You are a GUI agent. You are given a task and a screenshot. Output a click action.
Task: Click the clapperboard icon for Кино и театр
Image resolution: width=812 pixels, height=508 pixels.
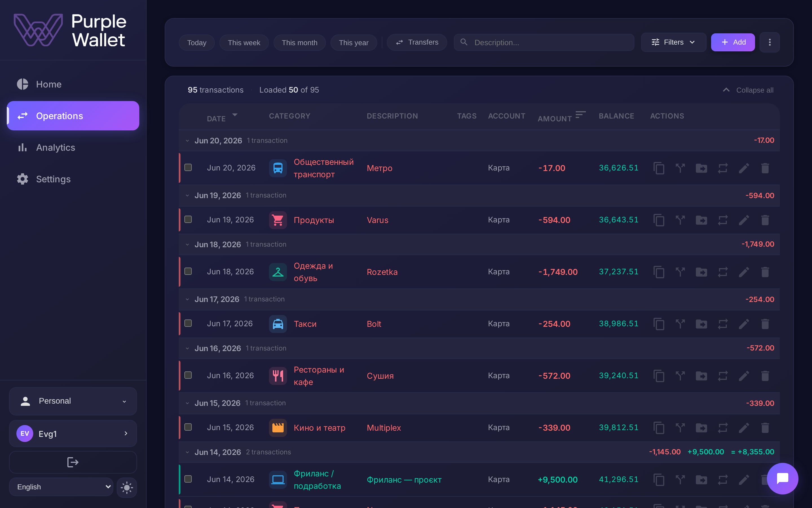(x=278, y=428)
